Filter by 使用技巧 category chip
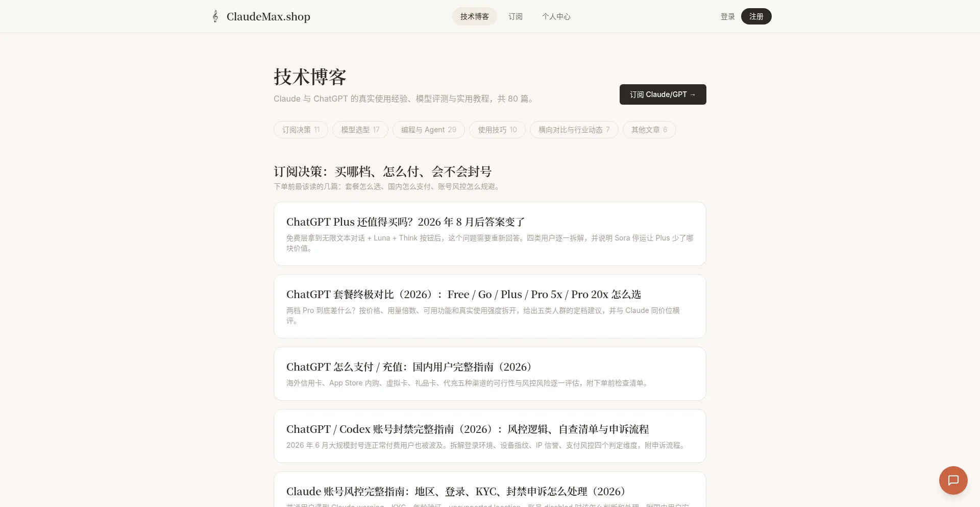 tap(497, 130)
